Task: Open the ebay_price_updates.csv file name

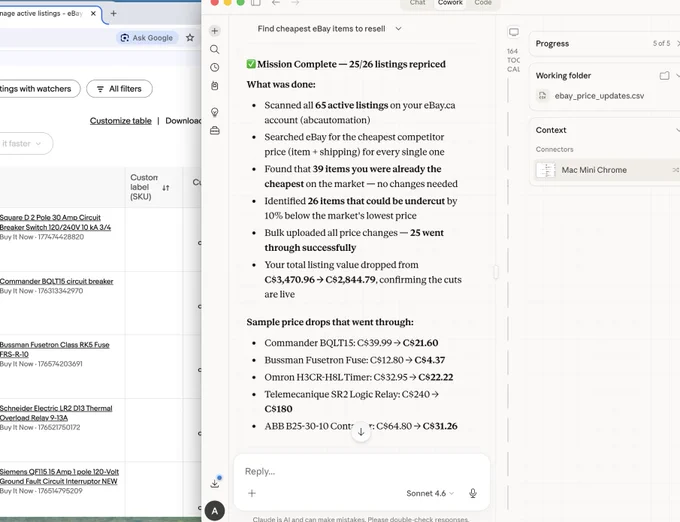Action: click(x=599, y=96)
